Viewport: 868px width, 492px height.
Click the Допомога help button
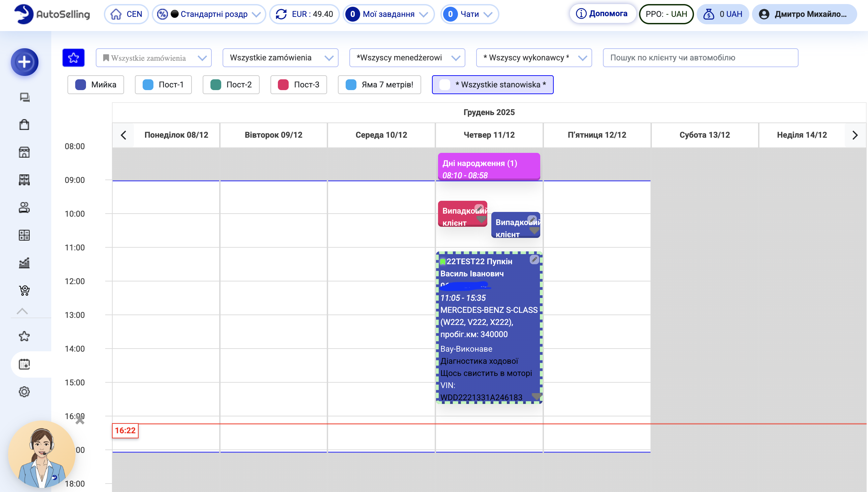(603, 13)
